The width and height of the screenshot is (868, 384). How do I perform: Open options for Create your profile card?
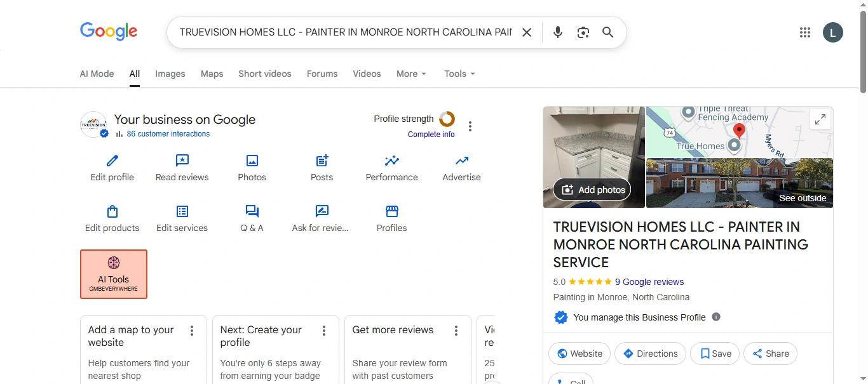pyautogui.click(x=324, y=331)
